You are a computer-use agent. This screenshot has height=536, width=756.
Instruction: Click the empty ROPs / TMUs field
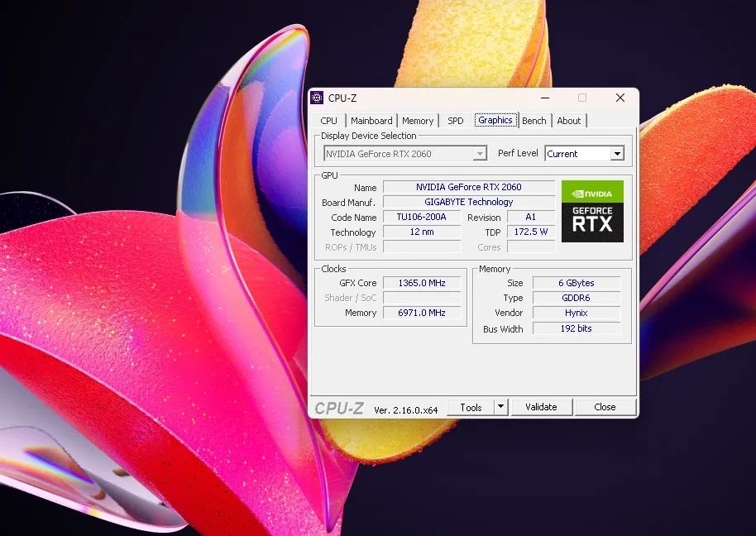[x=421, y=246]
